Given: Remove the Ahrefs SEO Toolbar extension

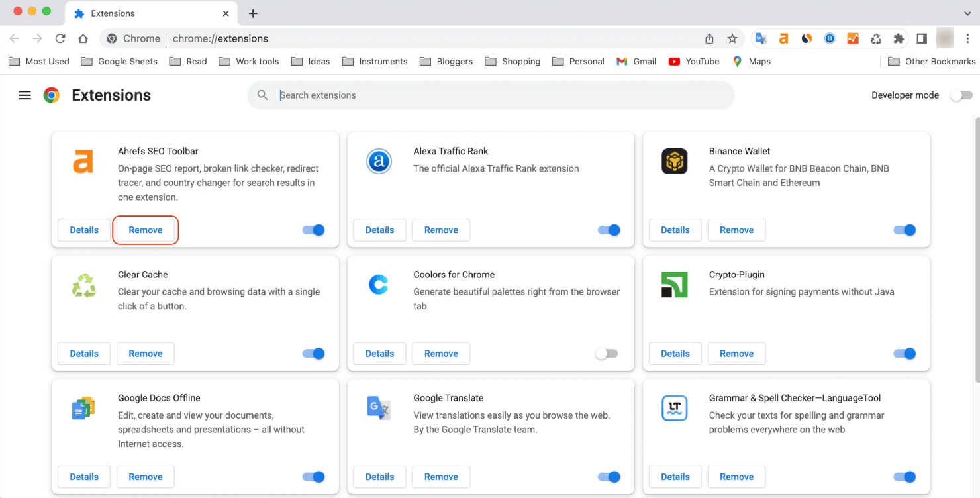Looking at the screenshot, I should coord(146,230).
